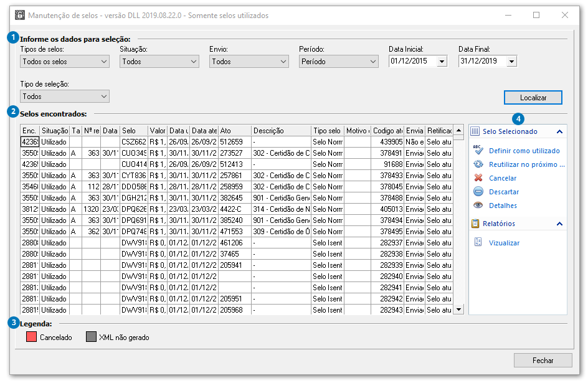Screen dimensions: 588x383
Task: Sort by the Descrição column header
Action: (282, 130)
